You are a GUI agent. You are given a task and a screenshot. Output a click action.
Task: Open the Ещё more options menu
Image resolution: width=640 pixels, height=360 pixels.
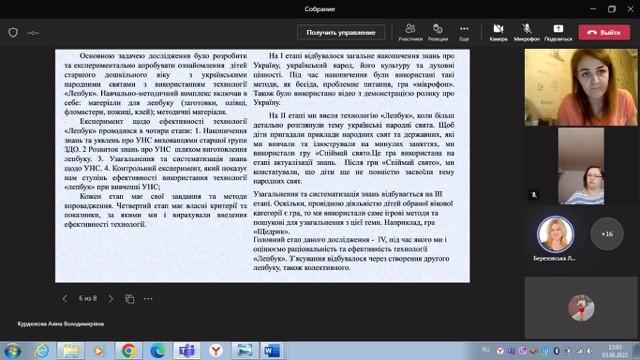click(x=464, y=32)
